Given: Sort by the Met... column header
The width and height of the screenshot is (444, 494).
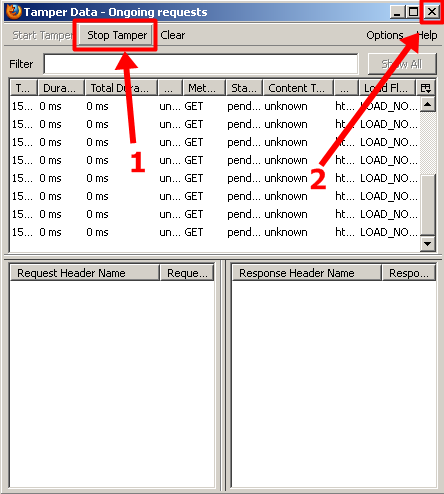Looking at the screenshot, I should tap(204, 88).
